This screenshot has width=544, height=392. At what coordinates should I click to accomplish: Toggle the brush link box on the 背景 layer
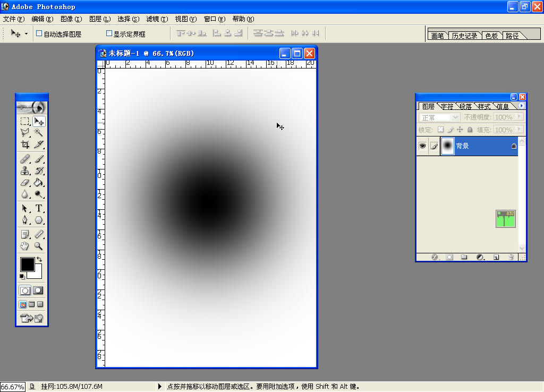point(434,146)
